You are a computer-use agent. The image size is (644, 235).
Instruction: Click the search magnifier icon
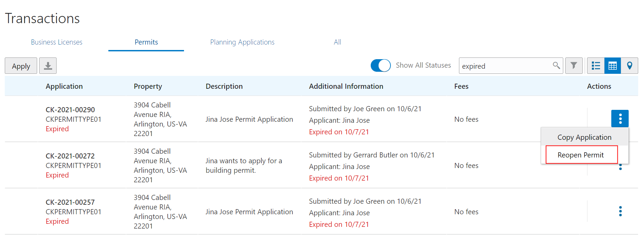pyautogui.click(x=556, y=65)
